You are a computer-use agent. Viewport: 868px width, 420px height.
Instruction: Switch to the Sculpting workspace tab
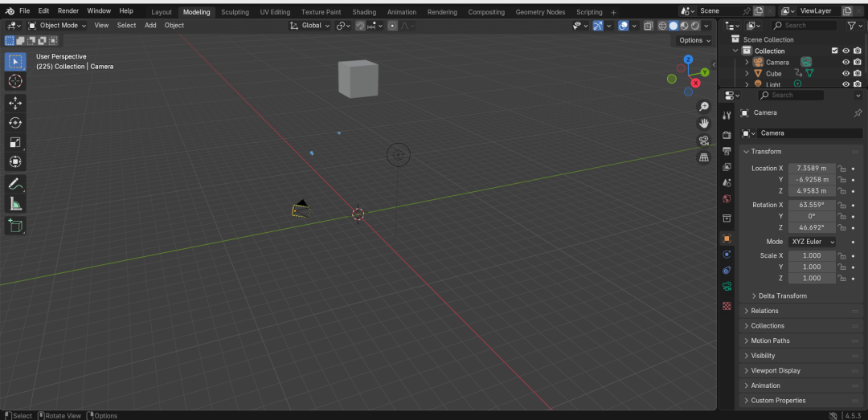(x=235, y=11)
